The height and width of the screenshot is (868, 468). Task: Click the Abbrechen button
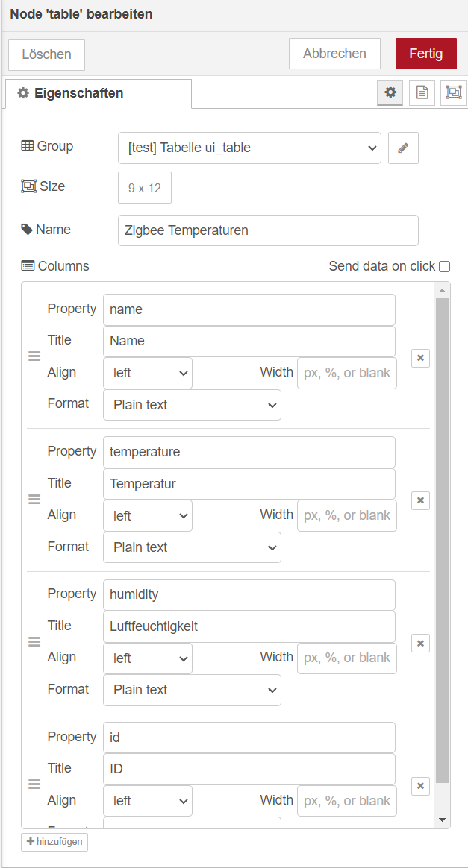334,54
